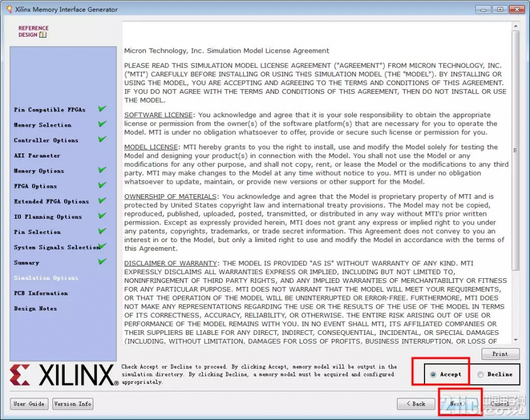Select the AXI Parameter step
The image size is (530, 420).
[37, 156]
